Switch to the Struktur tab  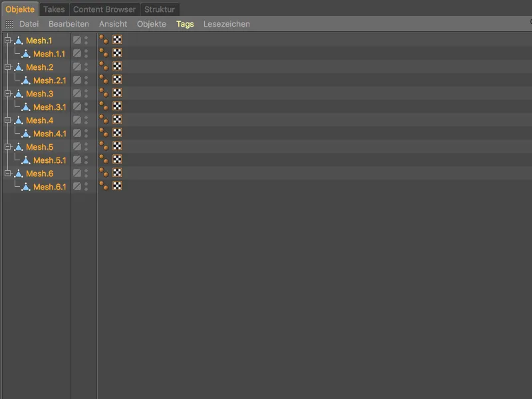coord(160,9)
